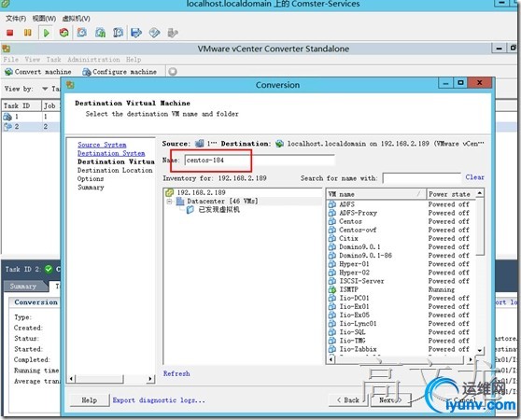Click the Refresh inventory link
Screen dimensions: 521x420
tap(176, 373)
